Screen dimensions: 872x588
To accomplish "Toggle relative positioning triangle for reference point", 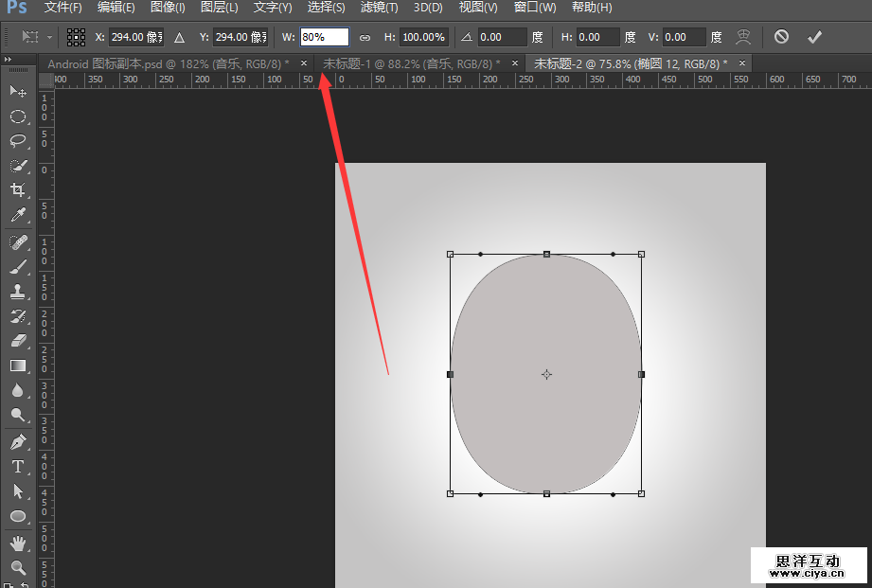I will coord(179,38).
